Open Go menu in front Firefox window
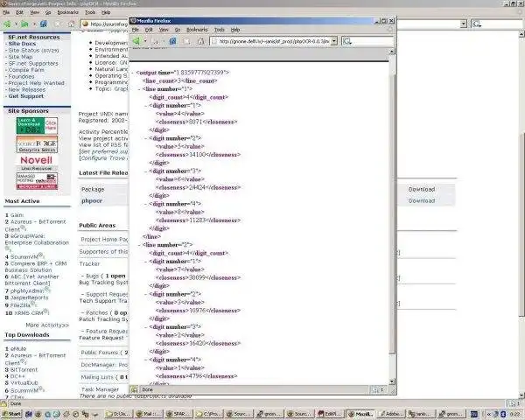This screenshot has width=525, height=420. (x=178, y=30)
